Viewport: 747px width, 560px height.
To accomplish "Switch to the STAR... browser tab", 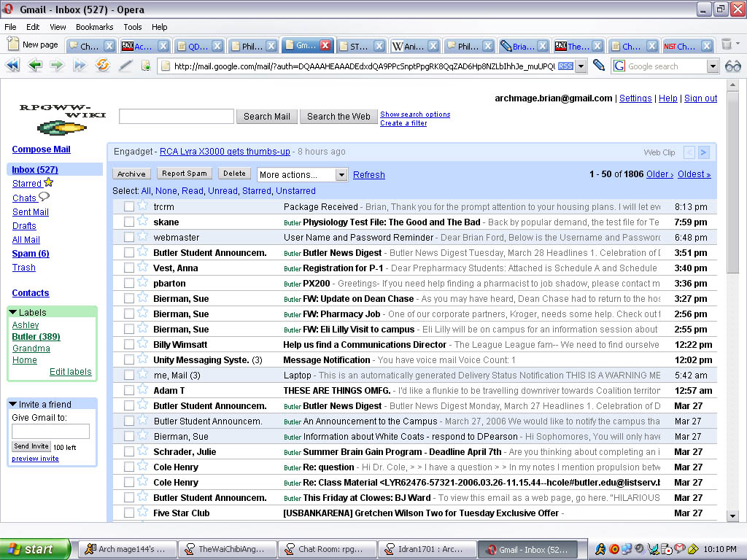I will point(361,46).
